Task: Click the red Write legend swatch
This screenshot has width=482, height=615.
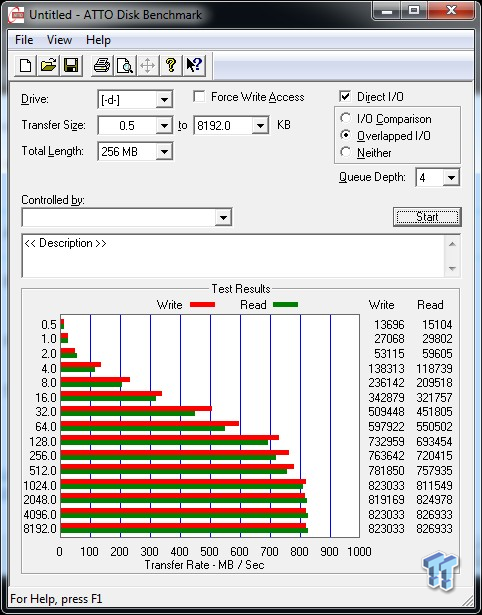Action: point(202,305)
